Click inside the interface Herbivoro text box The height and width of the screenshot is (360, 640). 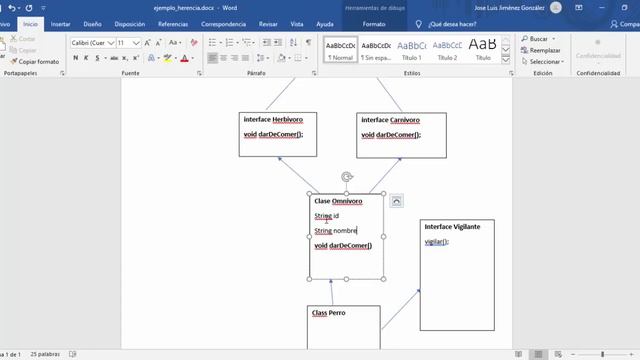278,135
